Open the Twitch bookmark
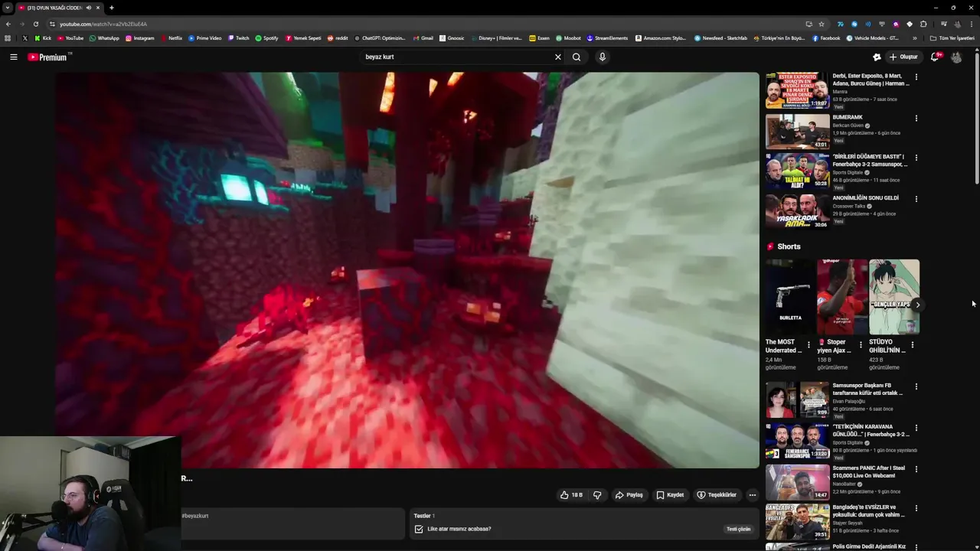 pos(238,38)
